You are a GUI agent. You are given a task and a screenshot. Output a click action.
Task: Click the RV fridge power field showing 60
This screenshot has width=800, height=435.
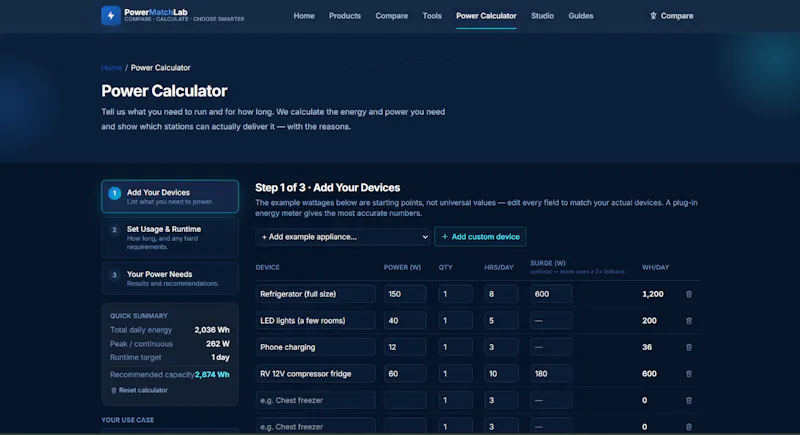pos(405,374)
